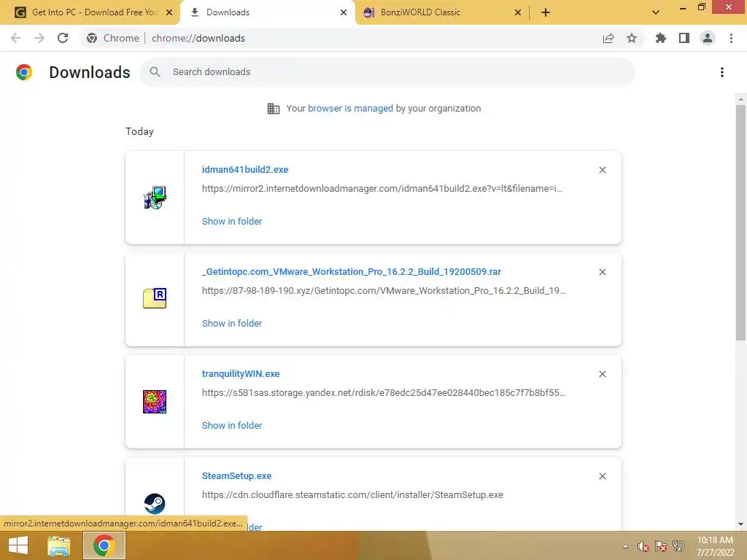Click the tranquilityWIN.exe file icon
Image resolution: width=747 pixels, height=560 pixels.
pyautogui.click(x=155, y=402)
